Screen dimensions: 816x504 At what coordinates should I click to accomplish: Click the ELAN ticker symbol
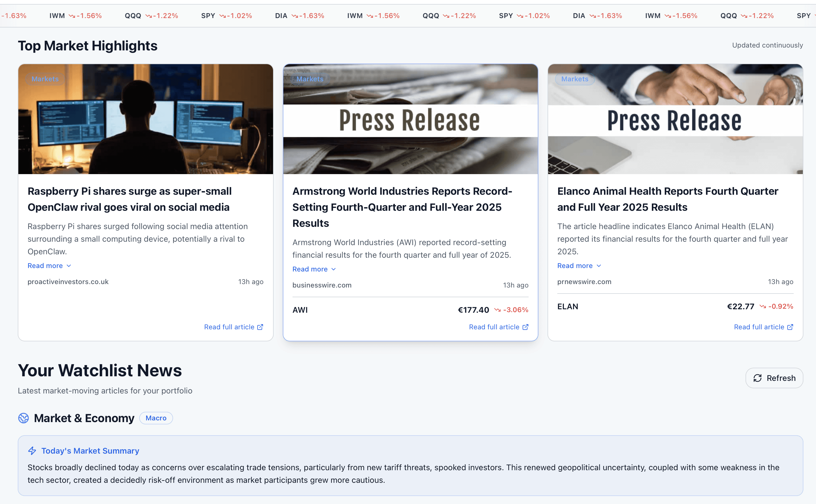click(x=568, y=307)
